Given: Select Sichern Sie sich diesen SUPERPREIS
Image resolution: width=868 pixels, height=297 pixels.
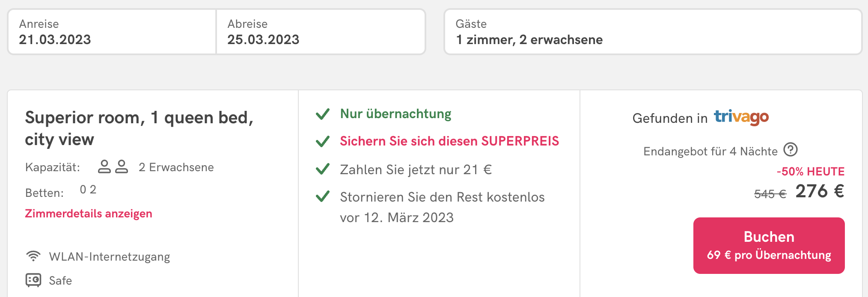Looking at the screenshot, I should click(x=449, y=141).
